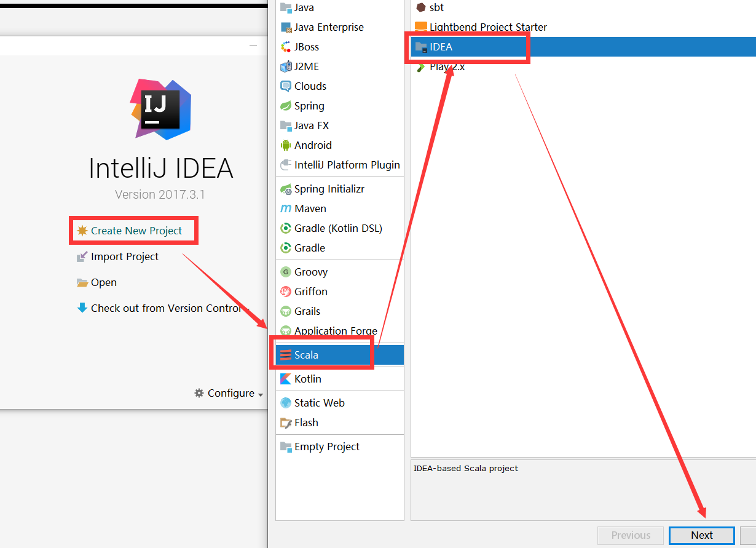This screenshot has width=756, height=548.
Task: Click the Lightbend Project Starter icon
Action: pyautogui.click(x=421, y=27)
